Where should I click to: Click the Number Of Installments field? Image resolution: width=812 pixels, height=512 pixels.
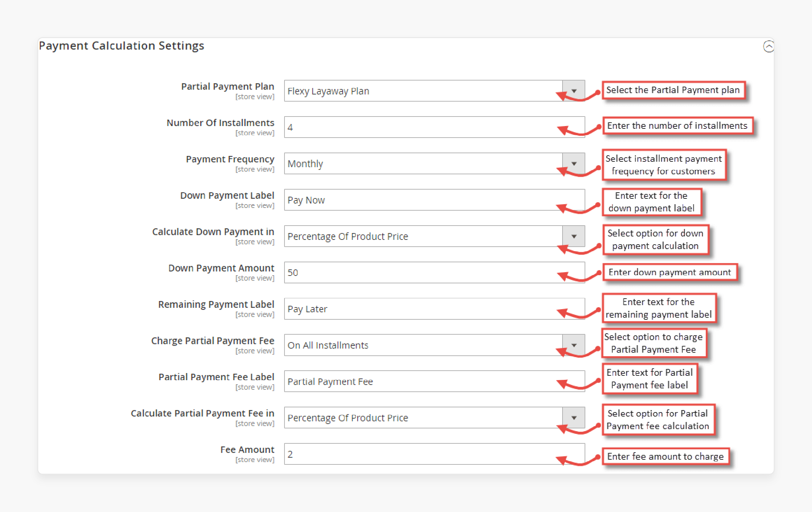tap(434, 127)
